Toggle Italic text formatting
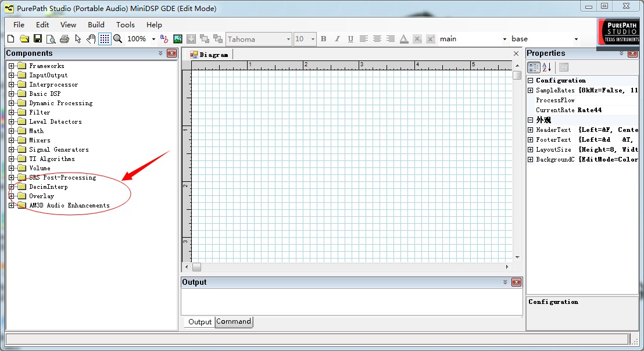The height and width of the screenshot is (351, 644). pos(337,39)
